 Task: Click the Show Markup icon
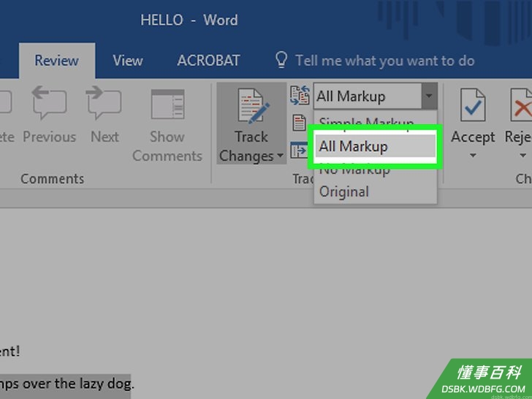300,123
